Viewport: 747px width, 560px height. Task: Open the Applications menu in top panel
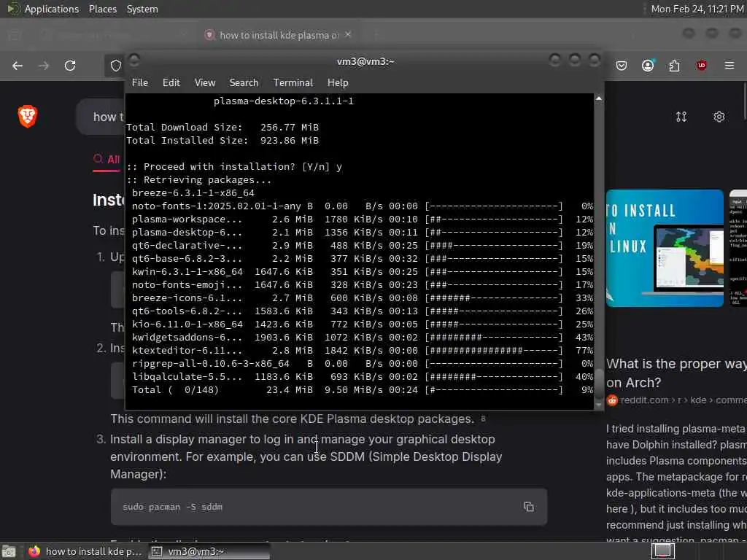[x=52, y=9]
